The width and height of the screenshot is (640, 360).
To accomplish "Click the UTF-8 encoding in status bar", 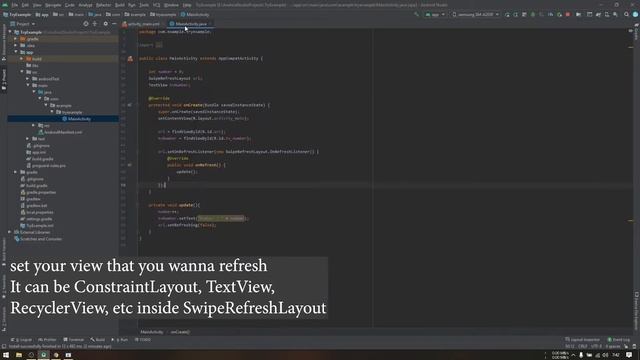I will [596, 347].
